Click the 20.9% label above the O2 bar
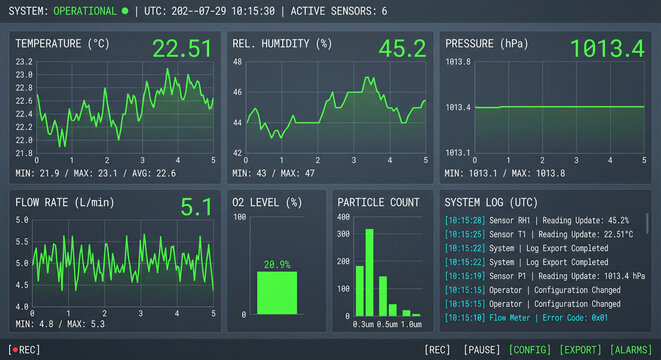Screen dimensions: 661x360 coord(277,265)
